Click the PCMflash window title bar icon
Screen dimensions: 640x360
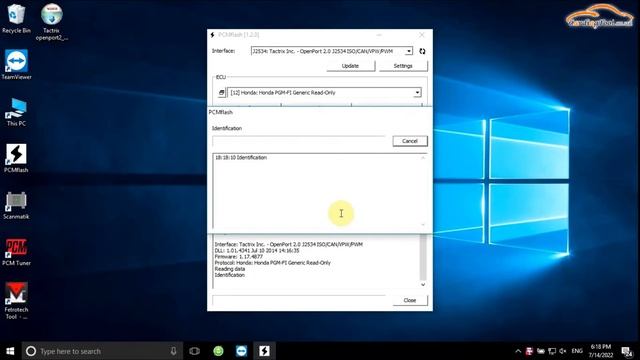tap(212, 35)
